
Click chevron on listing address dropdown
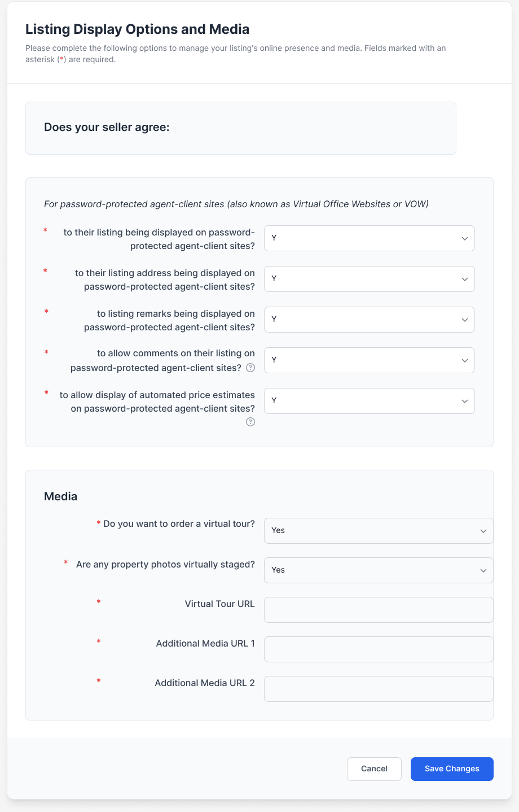coord(465,280)
